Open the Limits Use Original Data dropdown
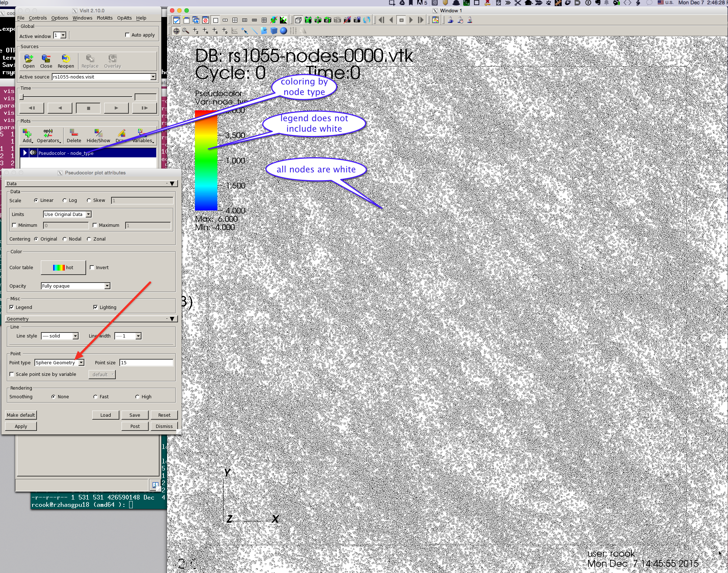The width and height of the screenshot is (728, 573). [67, 215]
